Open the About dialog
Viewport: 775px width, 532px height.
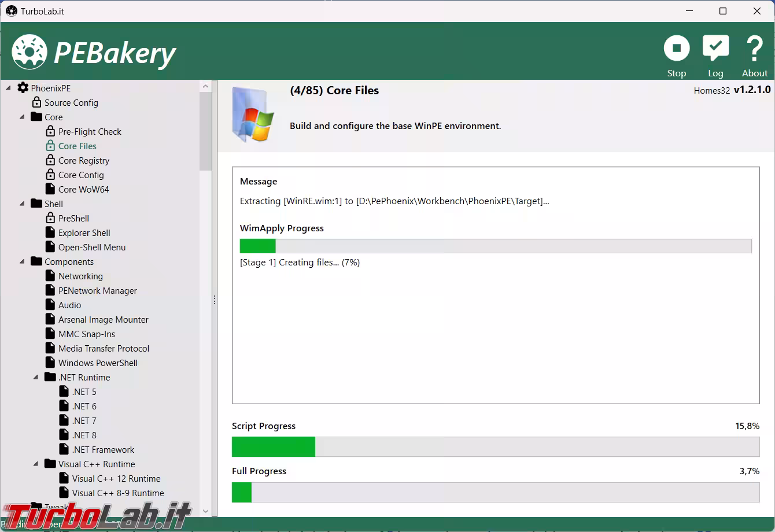pos(754,55)
